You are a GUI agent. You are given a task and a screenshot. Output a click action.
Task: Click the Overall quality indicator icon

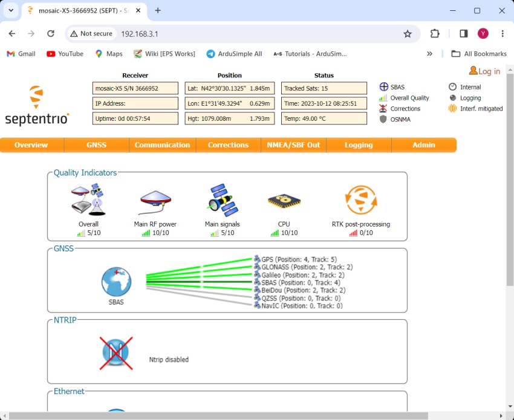point(88,200)
